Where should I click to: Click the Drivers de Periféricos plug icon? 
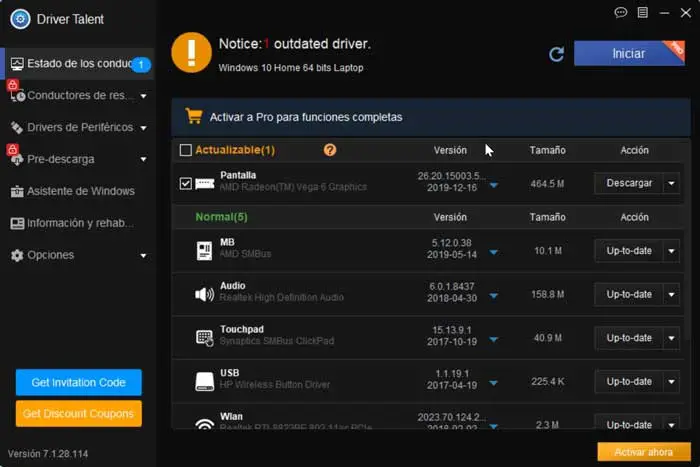click(17, 128)
